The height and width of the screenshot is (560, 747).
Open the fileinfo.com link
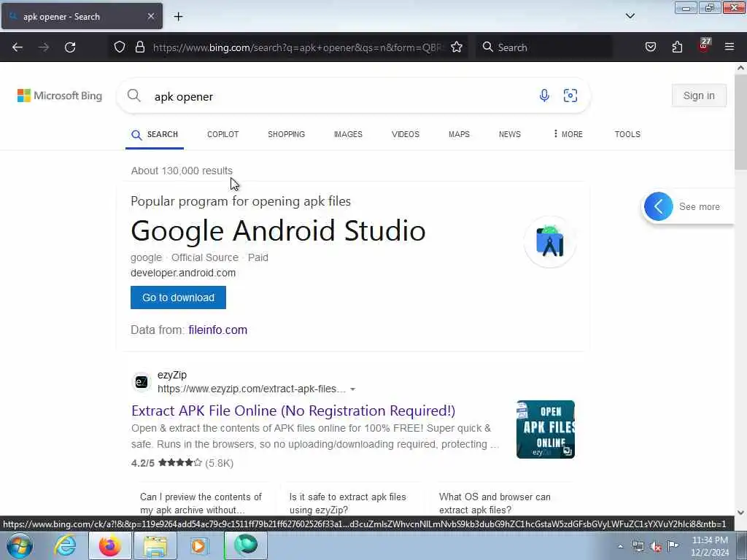217,330
